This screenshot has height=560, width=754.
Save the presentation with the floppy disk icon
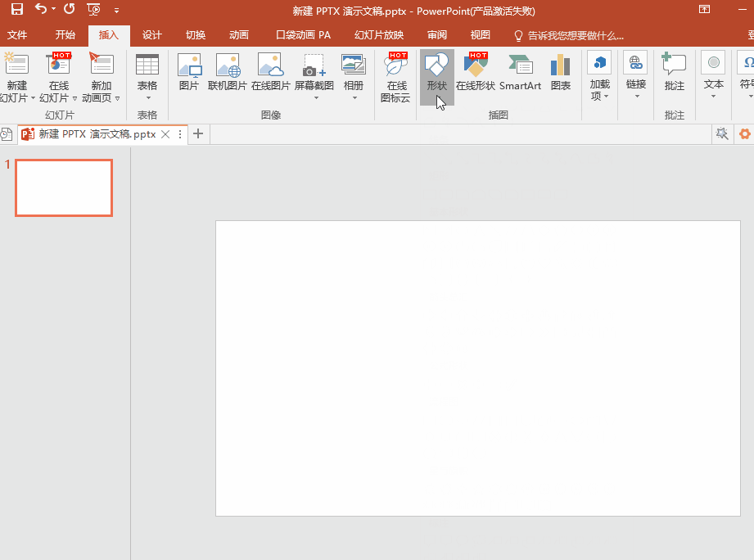(x=17, y=10)
